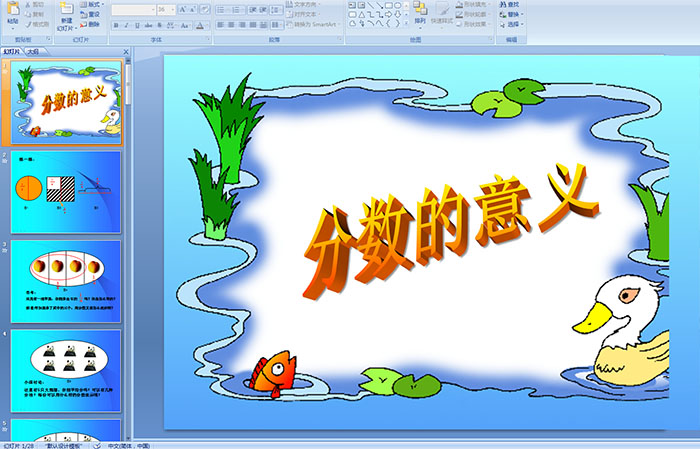This screenshot has height=449, width=700.
Task: Toggle bold formatting
Action: (x=116, y=25)
